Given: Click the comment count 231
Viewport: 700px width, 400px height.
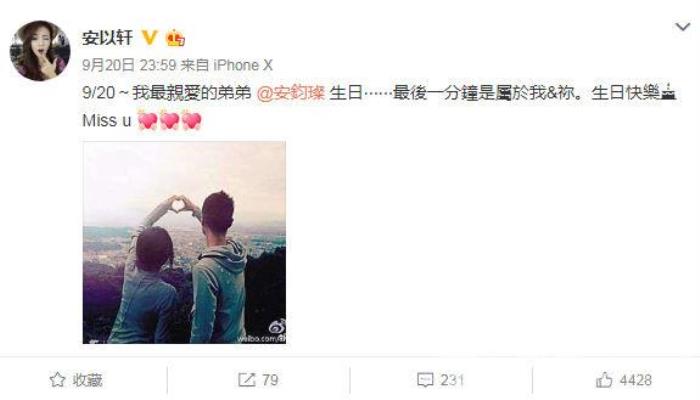Looking at the screenshot, I should (452, 380).
